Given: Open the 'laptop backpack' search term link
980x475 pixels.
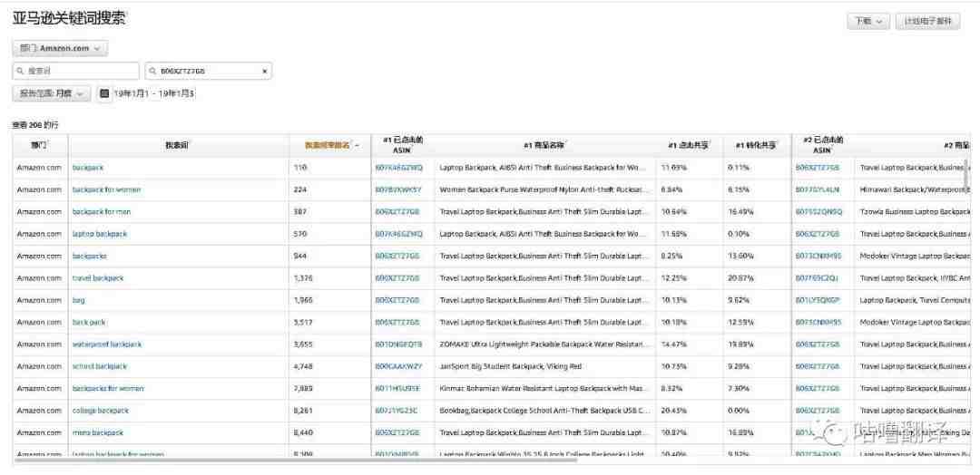Looking at the screenshot, I should point(100,234).
